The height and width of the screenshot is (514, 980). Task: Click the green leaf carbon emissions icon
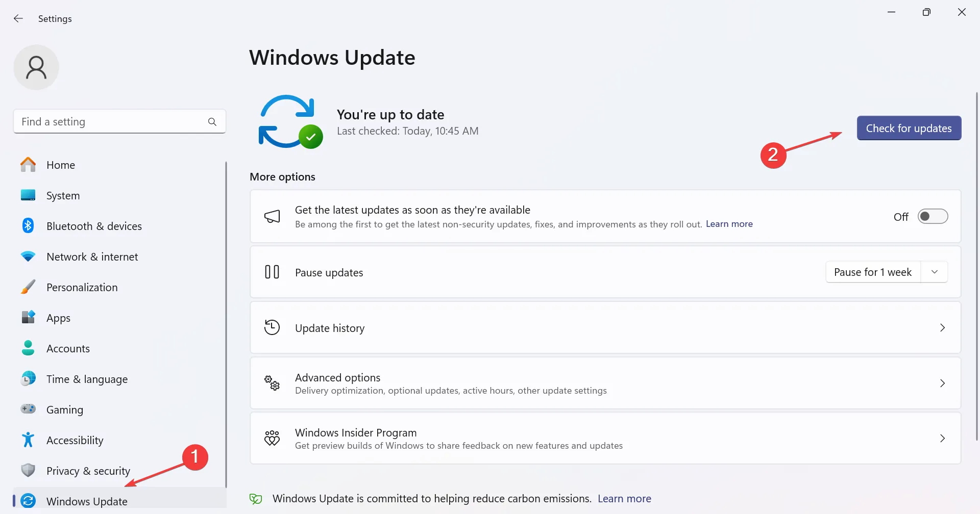[x=256, y=499]
